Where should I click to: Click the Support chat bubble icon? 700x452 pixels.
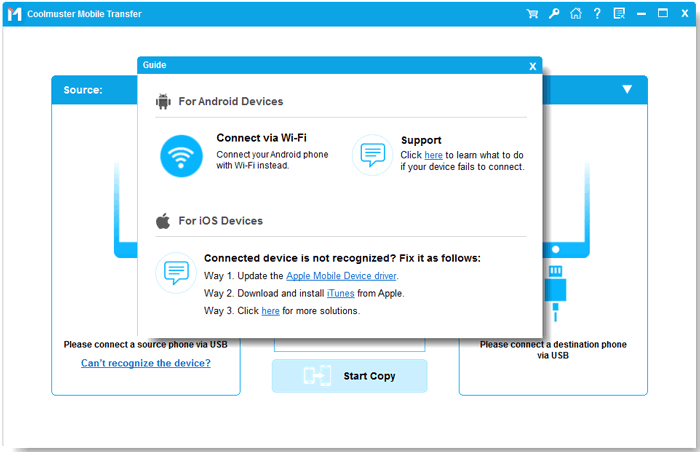point(373,155)
